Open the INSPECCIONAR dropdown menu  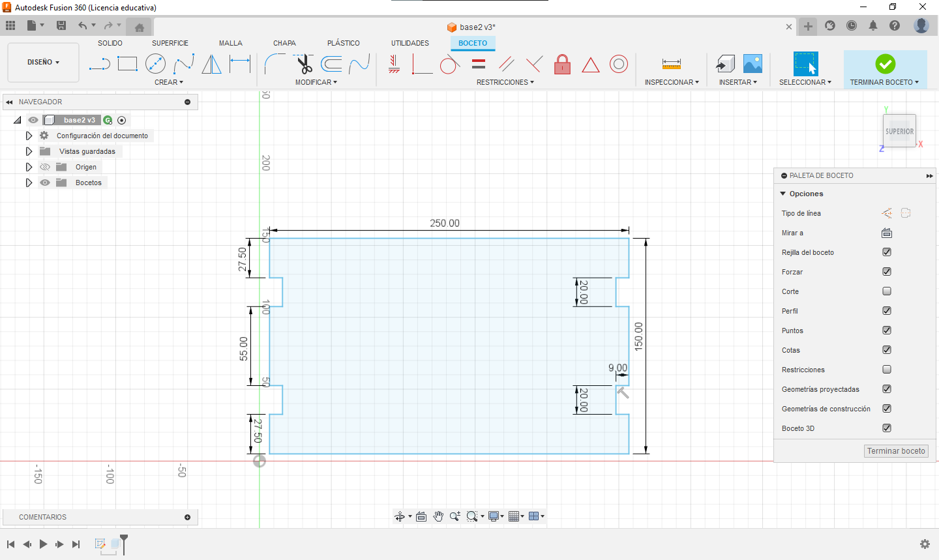pyautogui.click(x=672, y=82)
